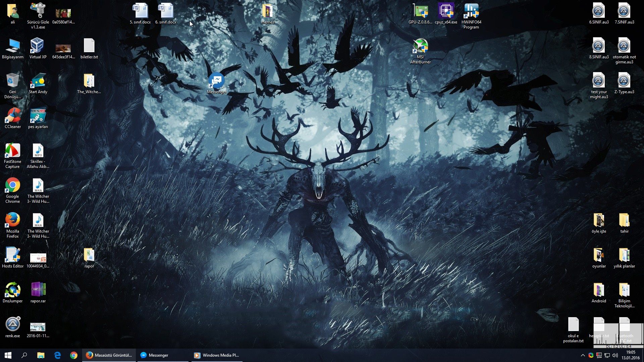Select the MSI Afterburner shortcut icon

point(420,47)
